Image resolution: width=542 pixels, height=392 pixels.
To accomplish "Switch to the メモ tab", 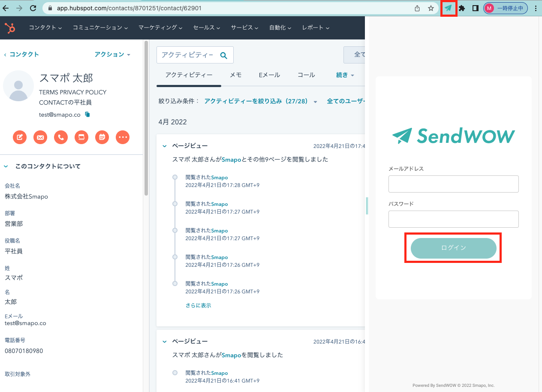I will (236, 75).
